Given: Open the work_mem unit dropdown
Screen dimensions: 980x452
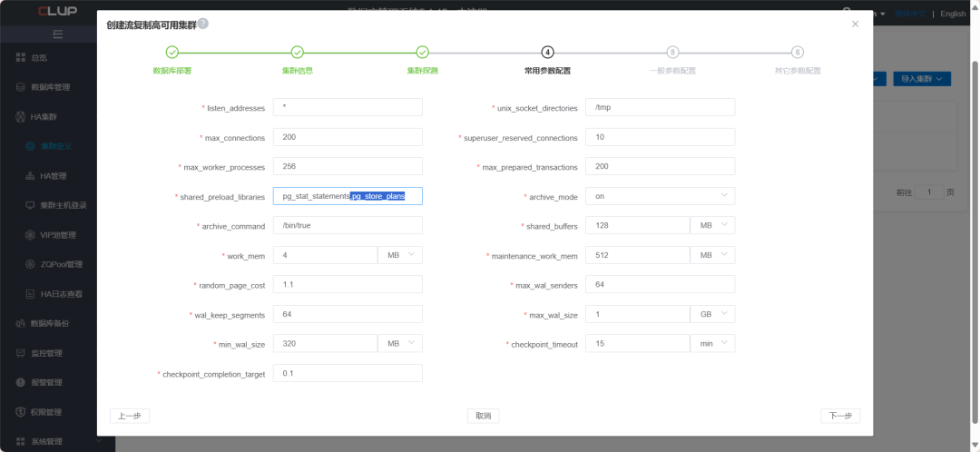Looking at the screenshot, I should pos(400,255).
